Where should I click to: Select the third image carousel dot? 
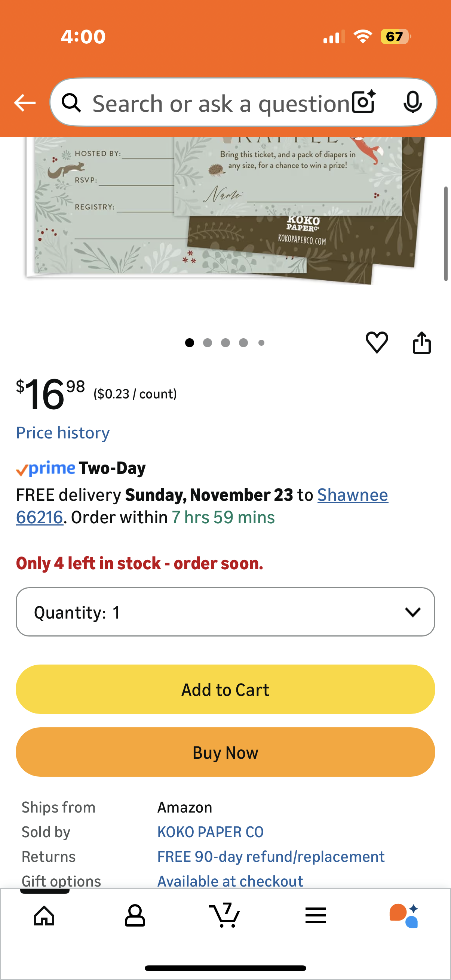[226, 342]
